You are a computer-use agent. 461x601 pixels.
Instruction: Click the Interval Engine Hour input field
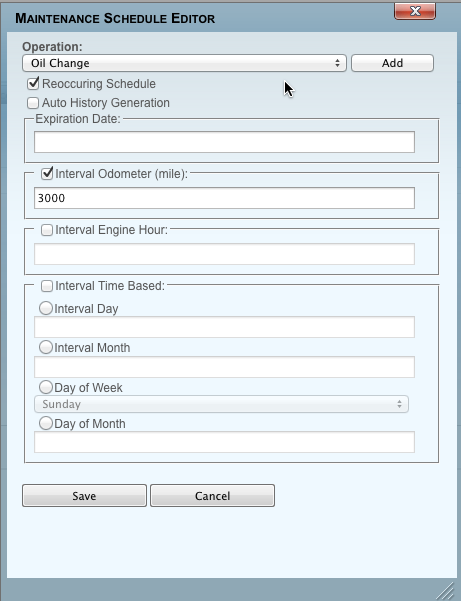pos(224,254)
